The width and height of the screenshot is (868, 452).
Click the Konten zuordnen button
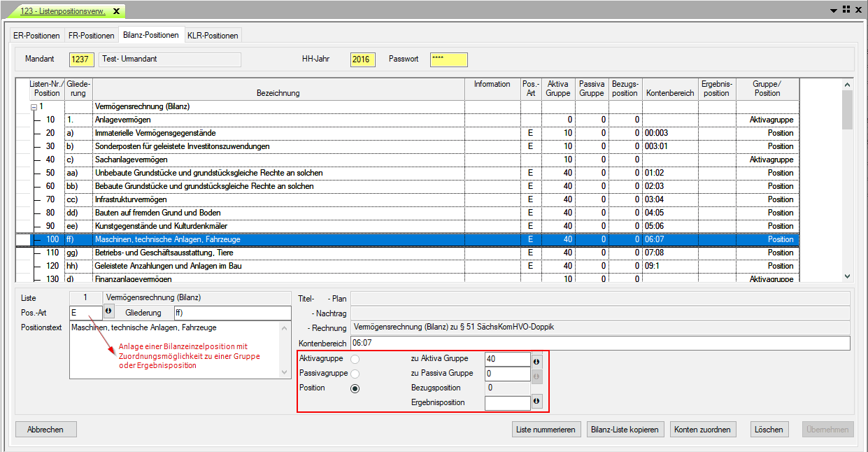(702, 430)
